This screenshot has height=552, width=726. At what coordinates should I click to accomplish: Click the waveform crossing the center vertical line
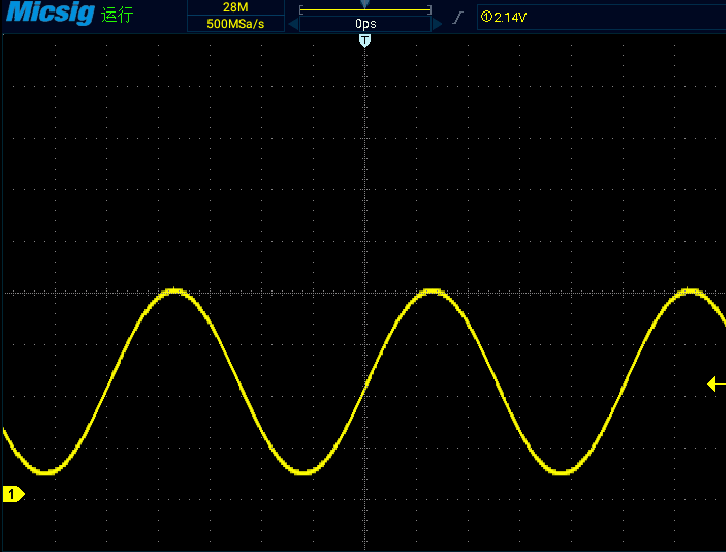click(365, 385)
